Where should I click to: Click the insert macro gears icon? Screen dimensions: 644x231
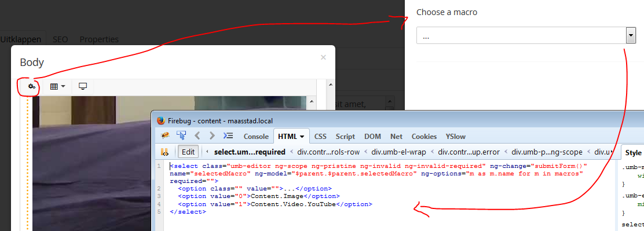pos(31,87)
